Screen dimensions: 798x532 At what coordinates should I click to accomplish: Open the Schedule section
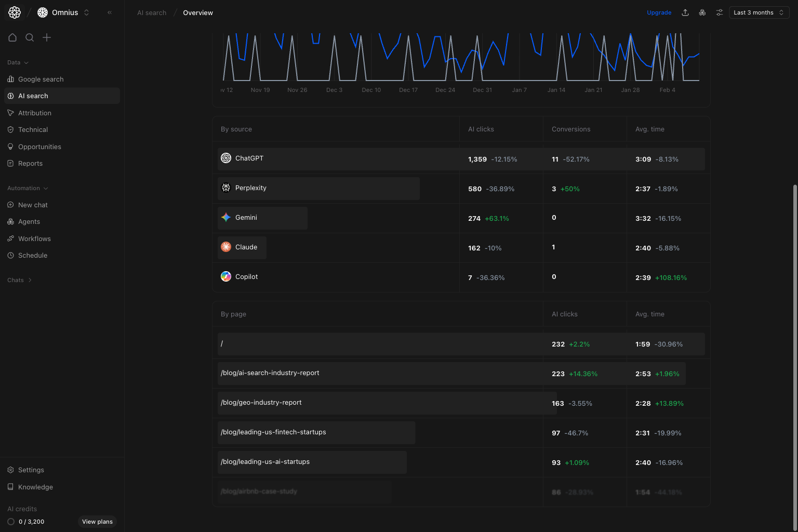(33, 255)
